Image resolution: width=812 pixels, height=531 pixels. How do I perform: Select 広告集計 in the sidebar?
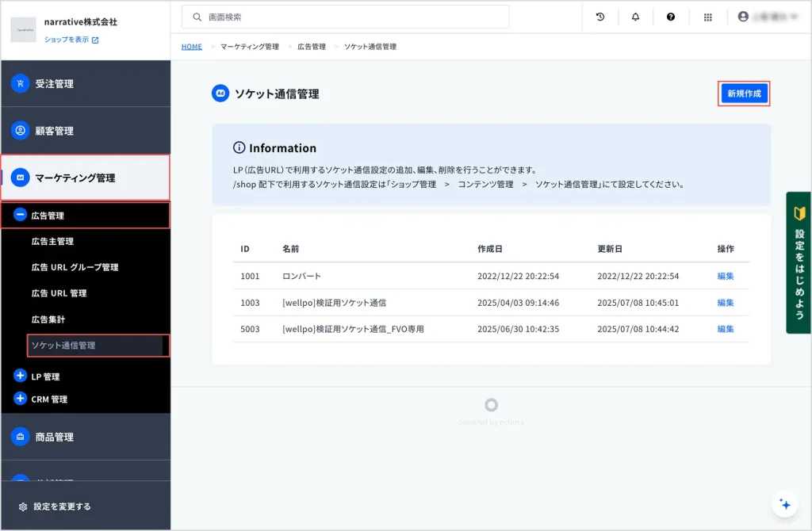48,319
